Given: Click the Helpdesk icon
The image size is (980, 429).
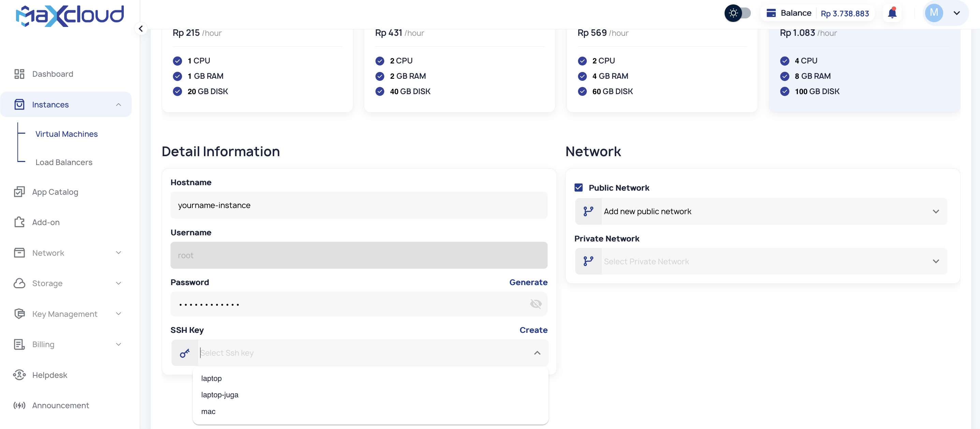Looking at the screenshot, I should [19, 375].
